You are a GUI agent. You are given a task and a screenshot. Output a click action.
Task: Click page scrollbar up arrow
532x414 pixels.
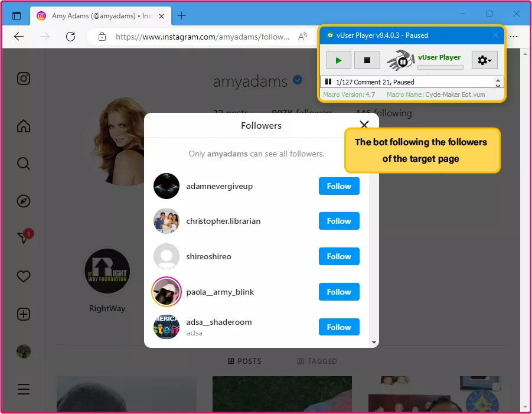pos(526,54)
